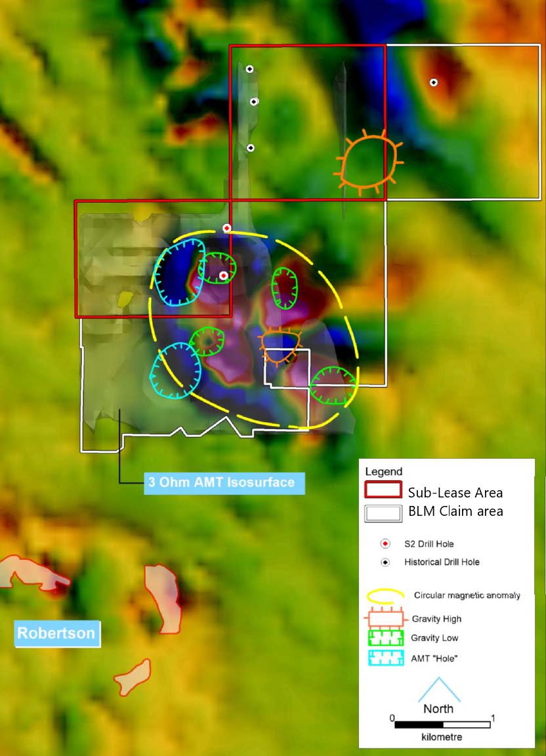The width and height of the screenshot is (546, 756).
Task: Click the small orange gravity high inside the yellow circle
Action: (280, 347)
